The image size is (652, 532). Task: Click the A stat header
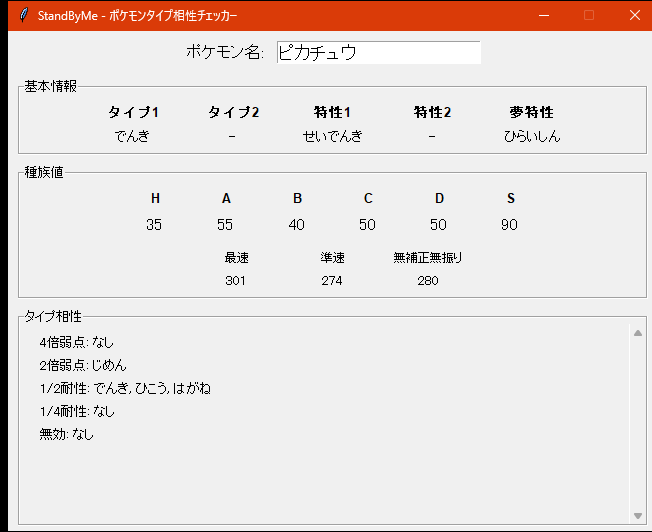[x=226, y=198]
